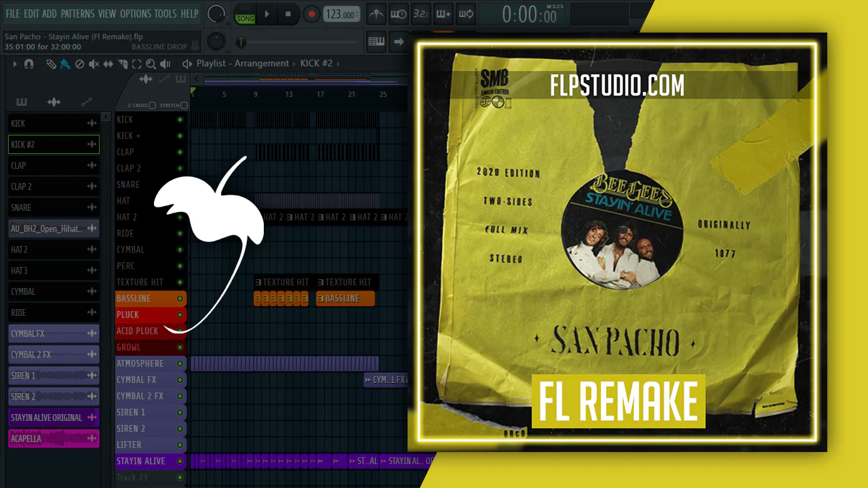Select the Mute tool in playlist toolbar

(94, 64)
